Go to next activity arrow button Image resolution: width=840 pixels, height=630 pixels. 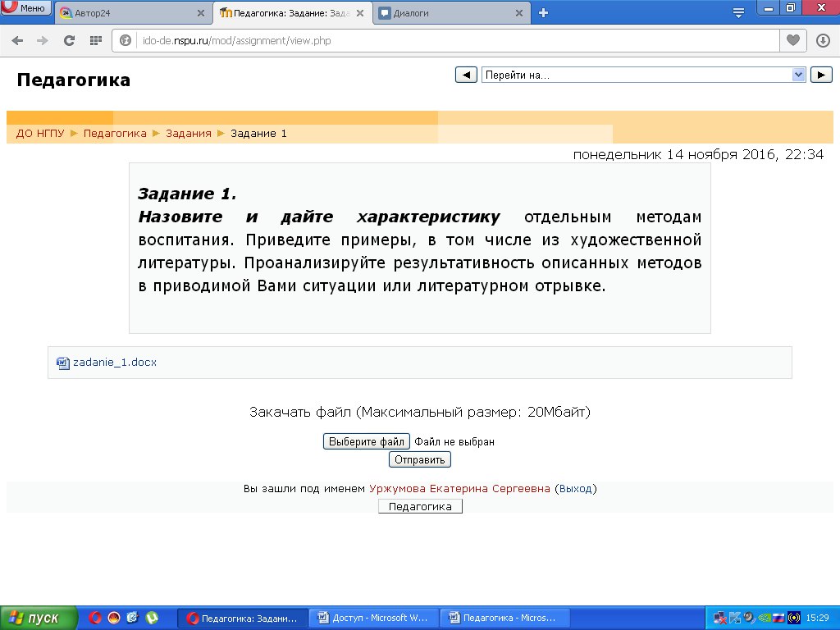[x=821, y=75]
